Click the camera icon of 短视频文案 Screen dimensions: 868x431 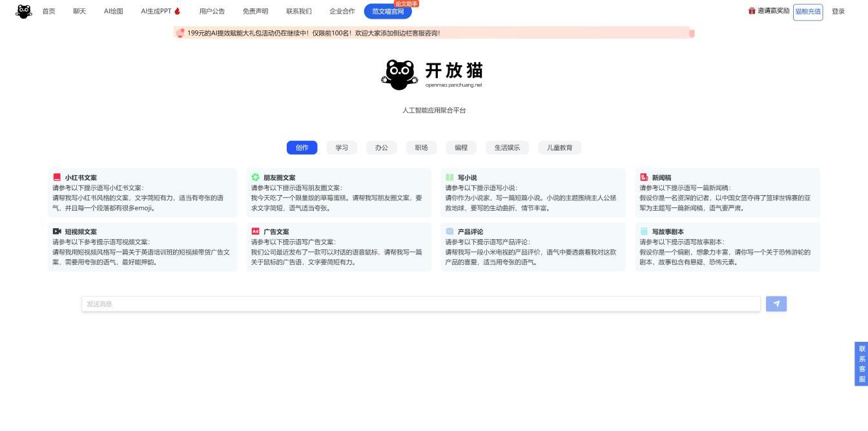(x=57, y=231)
